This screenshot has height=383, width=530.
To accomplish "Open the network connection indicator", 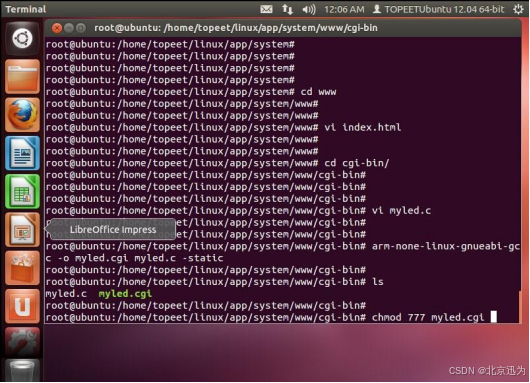I will click(x=287, y=9).
